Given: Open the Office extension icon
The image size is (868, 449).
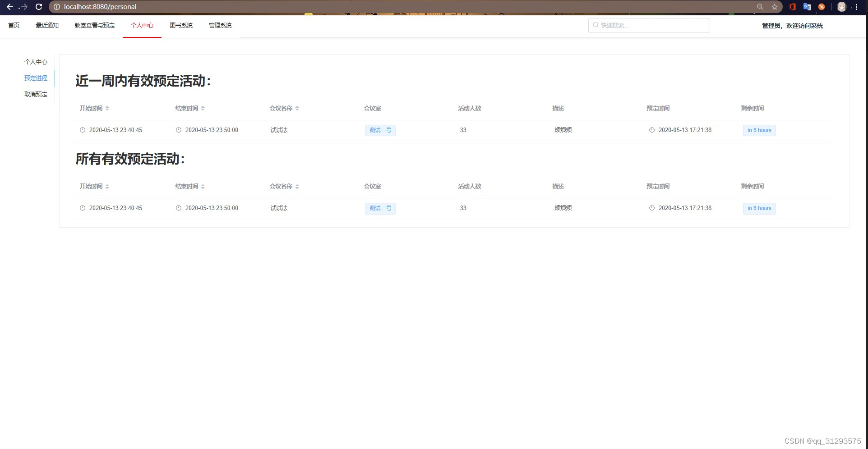Looking at the screenshot, I should point(792,7).
